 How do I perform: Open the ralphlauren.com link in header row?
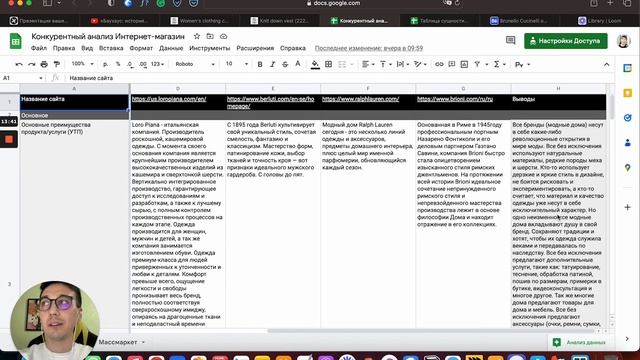[x=360, y=99]
